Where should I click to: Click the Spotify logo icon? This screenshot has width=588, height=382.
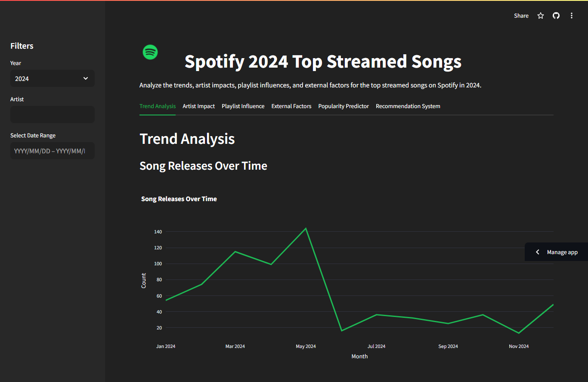point(150,52)
